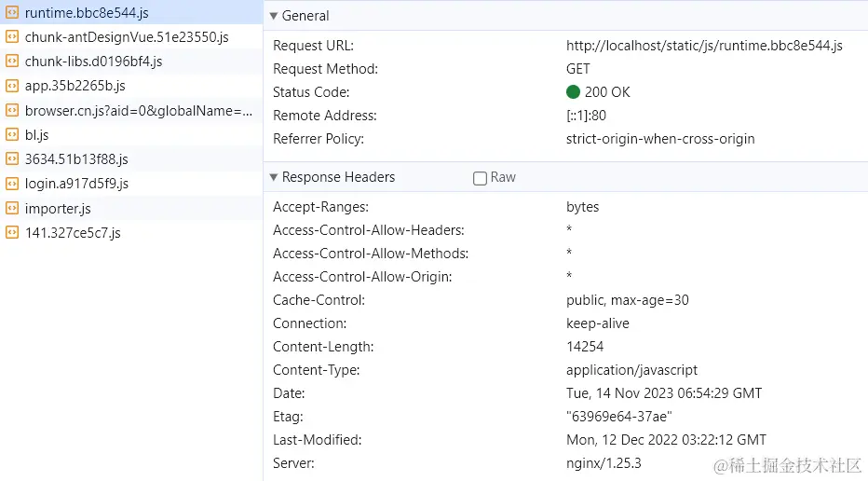Click the 200 OK status text
This screenshot has height=481, width=868.
tap(607, 92)
